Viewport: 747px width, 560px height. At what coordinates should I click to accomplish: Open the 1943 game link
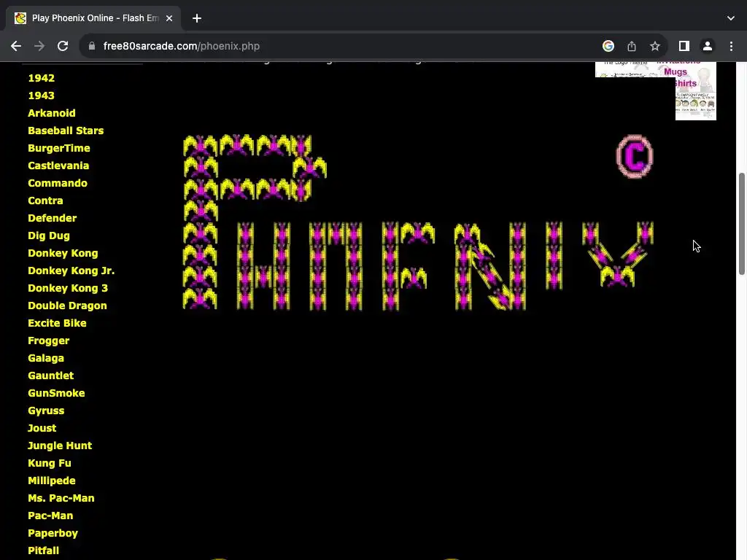tap(41, 96)
